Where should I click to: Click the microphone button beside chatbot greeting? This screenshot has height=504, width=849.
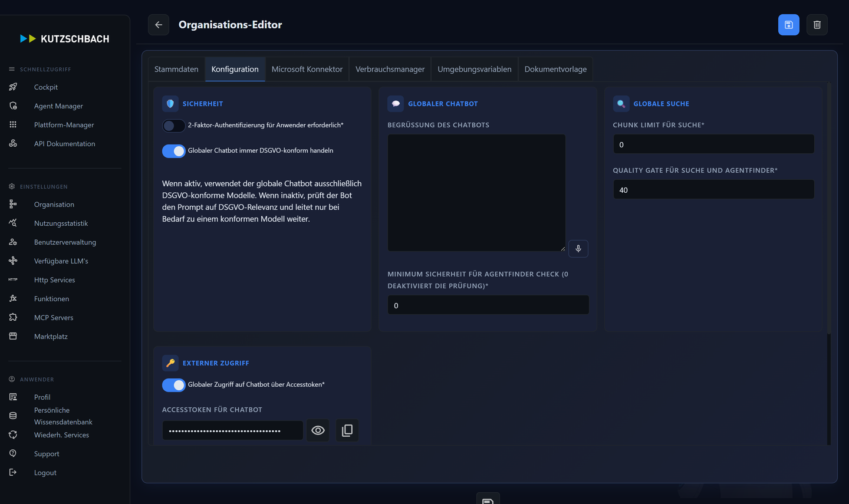578,249
